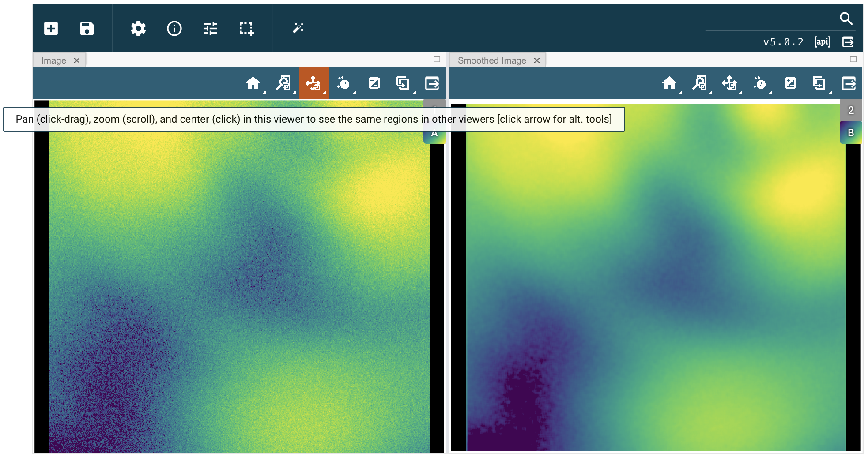Click the center of the Smoothed Image canvas
Image resolution: width=868 pixels, height=457 pixels.
coord(656,277)
